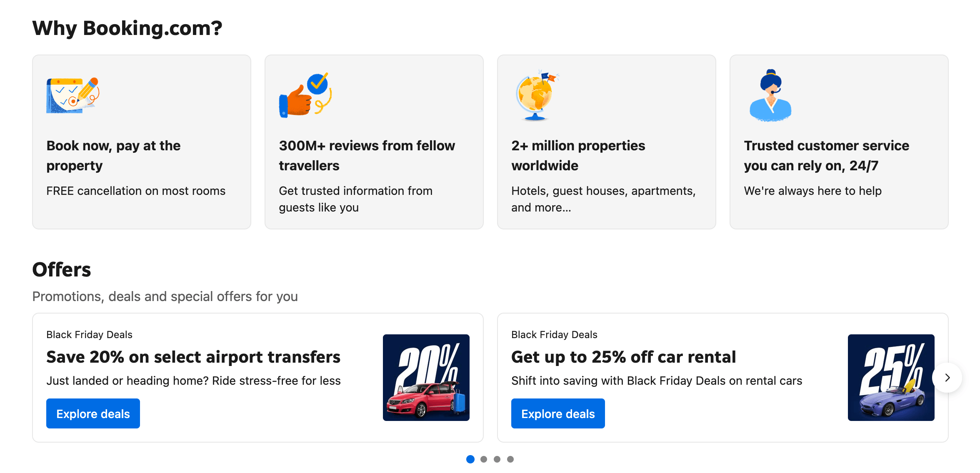The height and width of the screenshot is (473, 980).
Task: Click the customer service agent icon
Action: [x=770, y=95]
